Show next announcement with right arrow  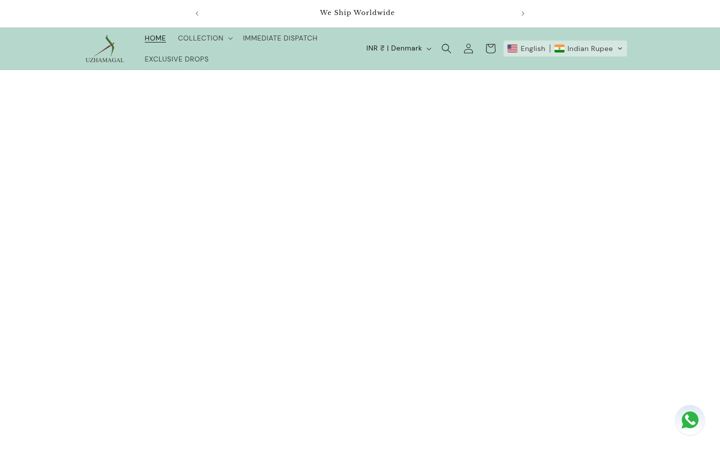(523, 13)
